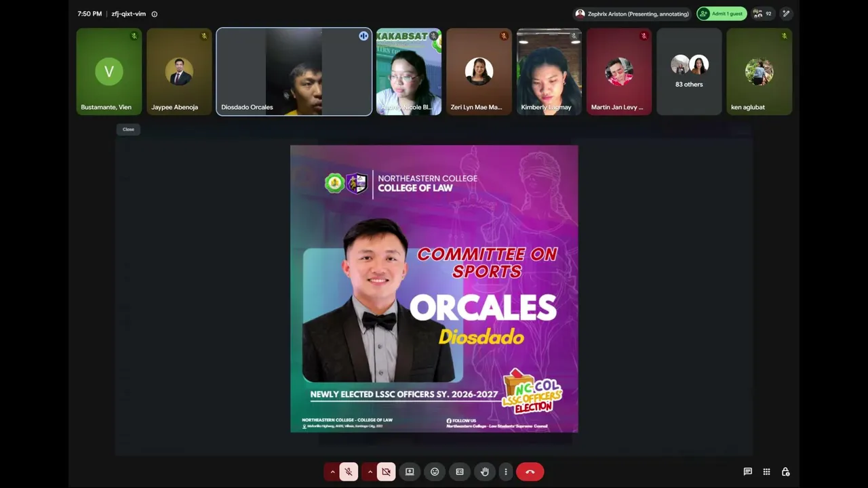
Task: Select Jaypee Abenoja participant tile
Action: (180, 71)
